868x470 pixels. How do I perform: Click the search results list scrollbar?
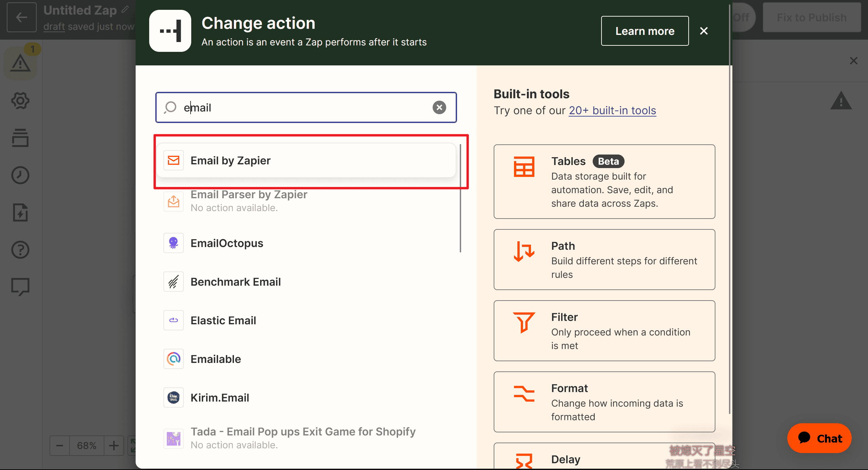click(460, 198)
